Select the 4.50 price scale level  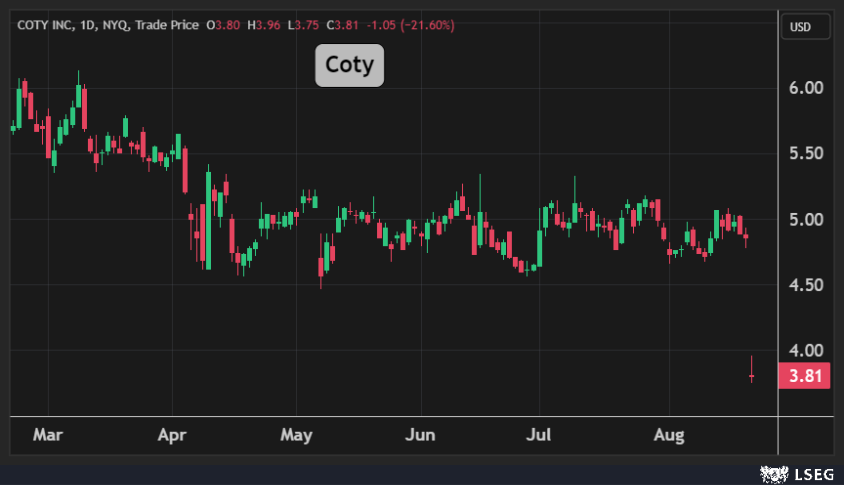(x=806, y=286)
